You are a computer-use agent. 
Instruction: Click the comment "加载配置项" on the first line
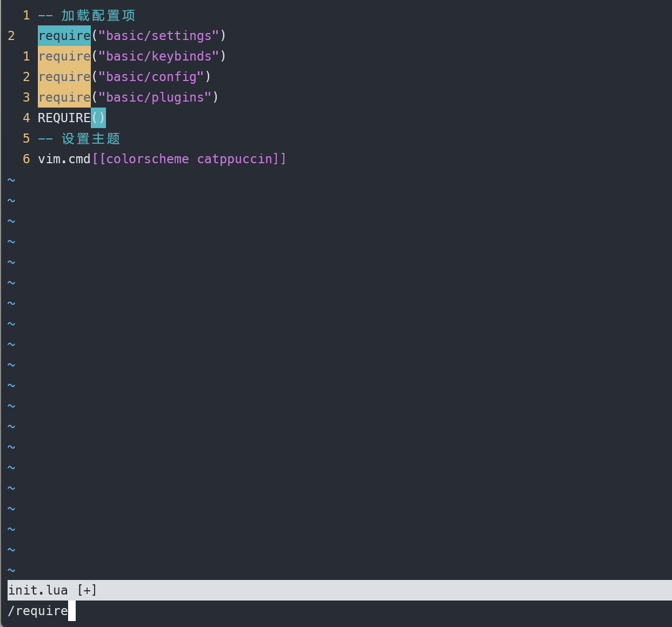point(98,15)
